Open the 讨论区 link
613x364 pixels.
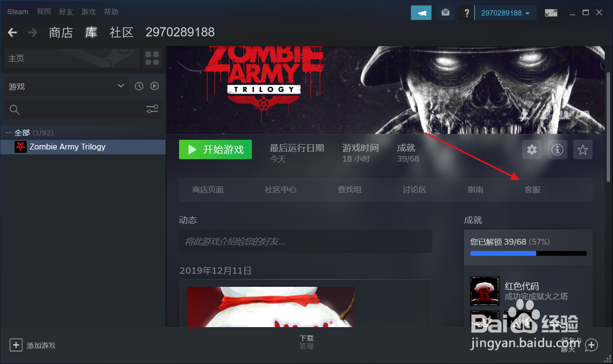click(x=414, y=190)
